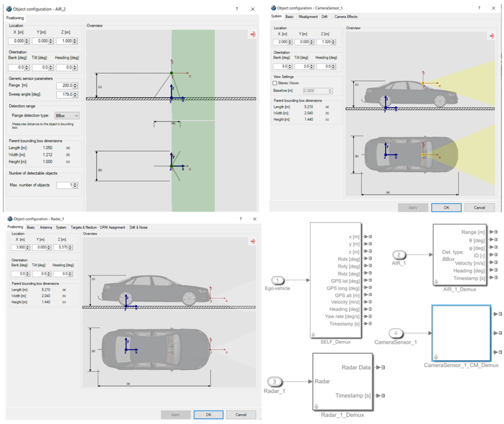Viewport: 504px width, 424px height.
Task: Click help question mark in CameraSensor_1 dialog
Action: tap(479, 8)
